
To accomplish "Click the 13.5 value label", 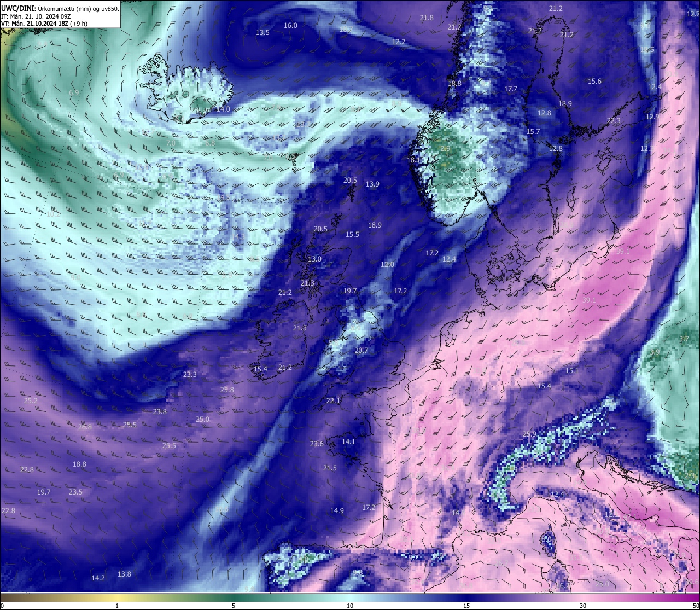I will pos(262,33).
